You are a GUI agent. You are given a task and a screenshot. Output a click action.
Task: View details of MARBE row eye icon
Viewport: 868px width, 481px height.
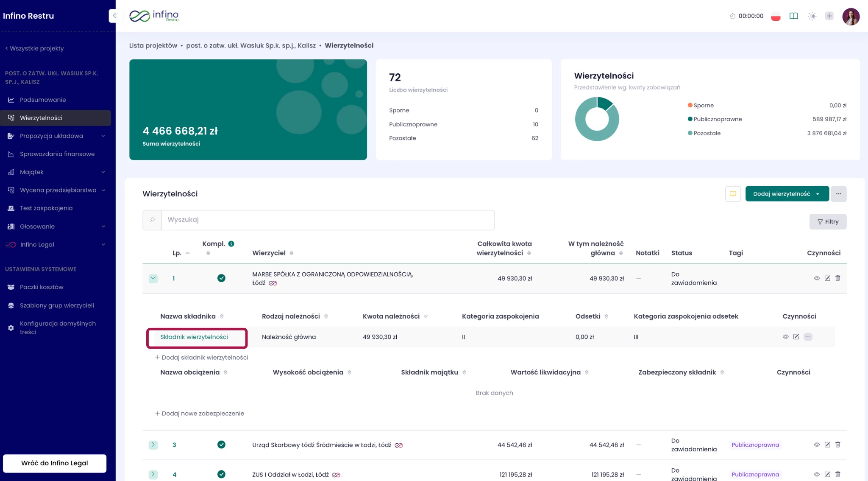pos(817,278)
